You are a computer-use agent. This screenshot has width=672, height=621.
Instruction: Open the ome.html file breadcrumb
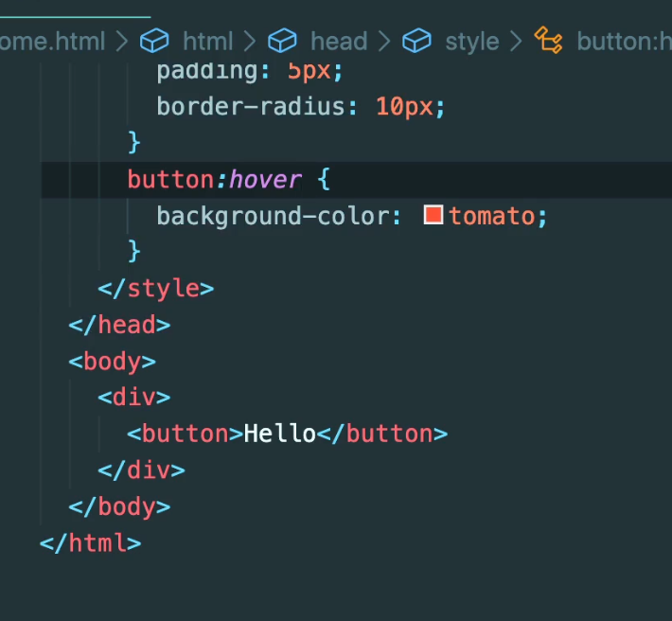[x=52, y=42]
